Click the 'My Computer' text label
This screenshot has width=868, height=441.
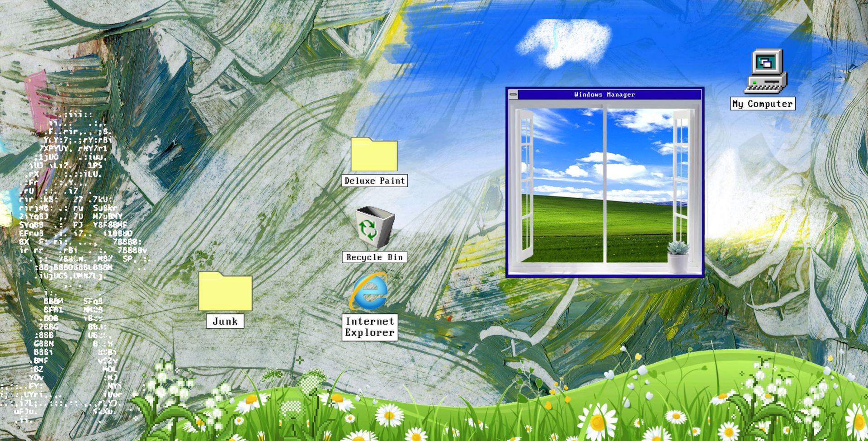point(762,104)
